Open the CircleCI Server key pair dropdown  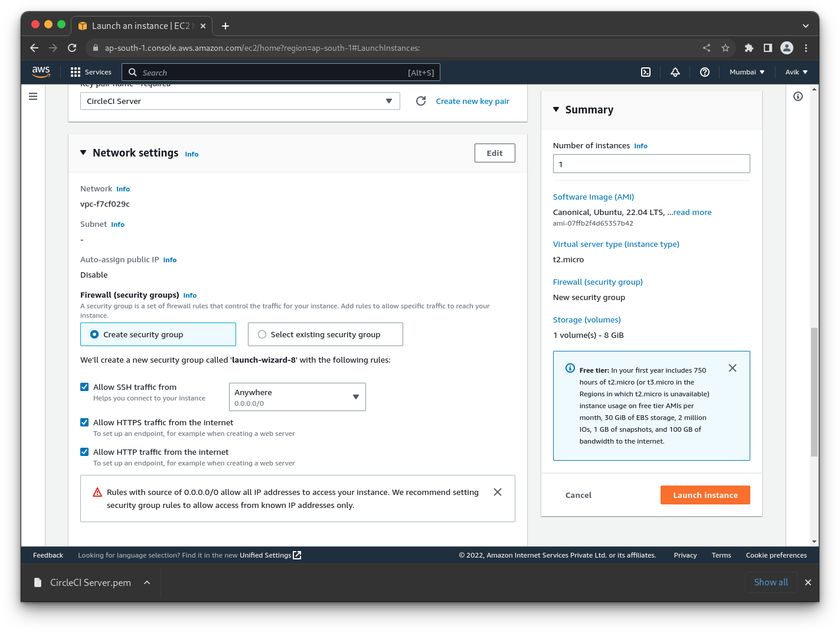point(240,101)
